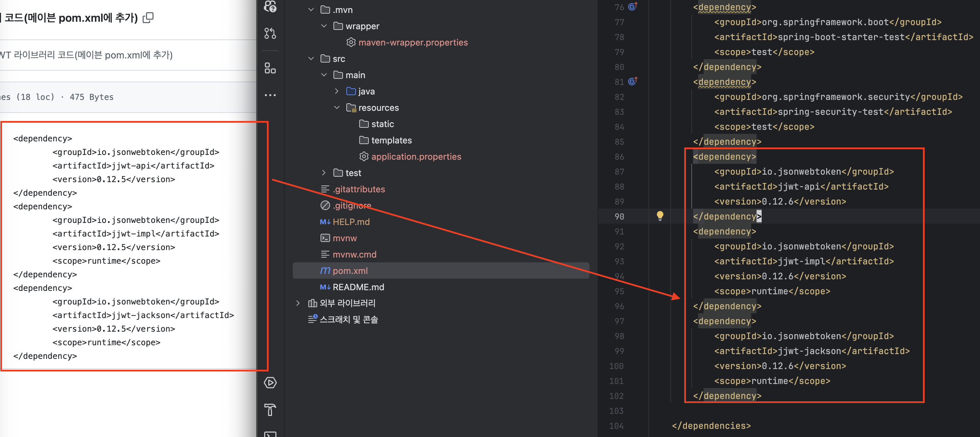Click the resources folder label
Image resolution: width=980 pixels, height=437 pixels.
(379, 108)
